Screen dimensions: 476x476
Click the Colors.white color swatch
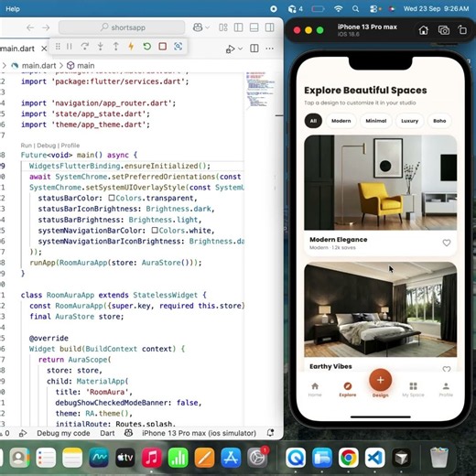tap(155, 230)
